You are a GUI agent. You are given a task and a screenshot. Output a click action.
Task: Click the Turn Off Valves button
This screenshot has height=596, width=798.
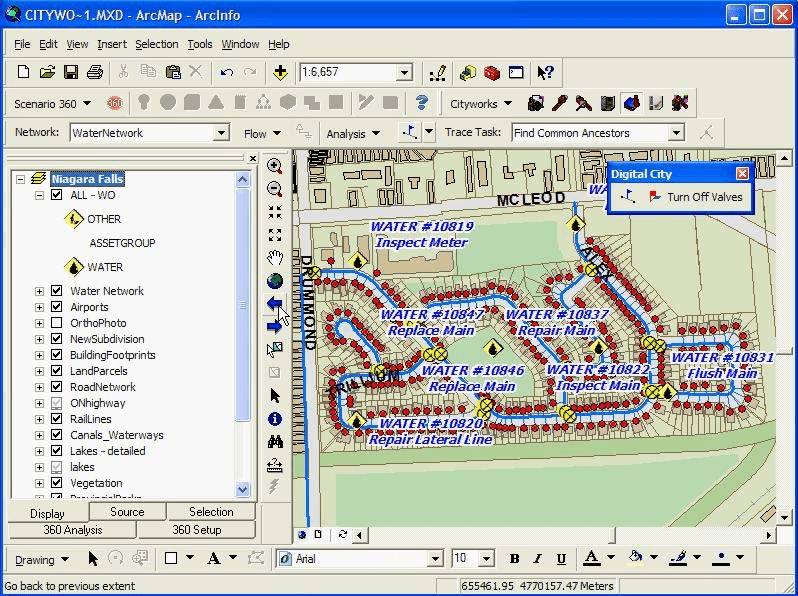tap(696, 197)
